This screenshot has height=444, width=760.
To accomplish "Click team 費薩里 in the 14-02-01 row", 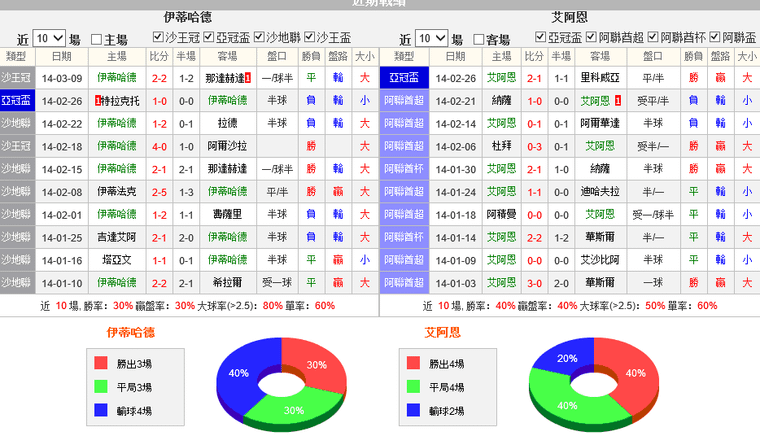I will (227, 214).
